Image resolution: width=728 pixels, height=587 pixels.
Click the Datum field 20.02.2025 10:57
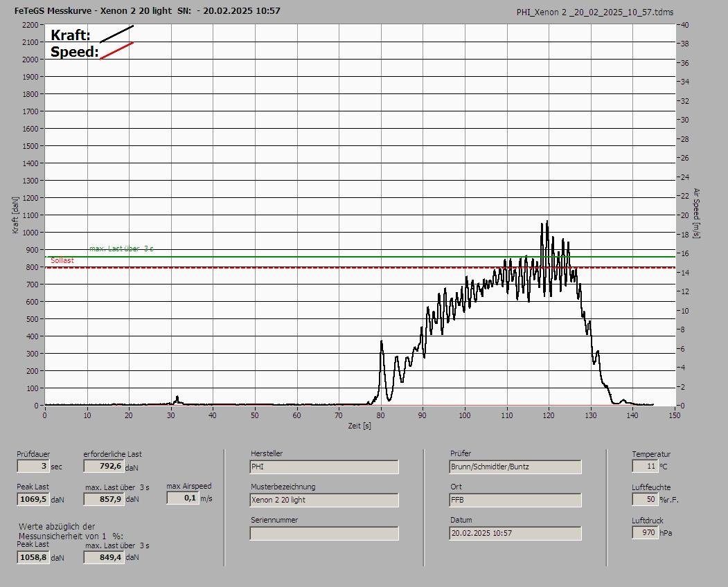[x=515, y=534]
